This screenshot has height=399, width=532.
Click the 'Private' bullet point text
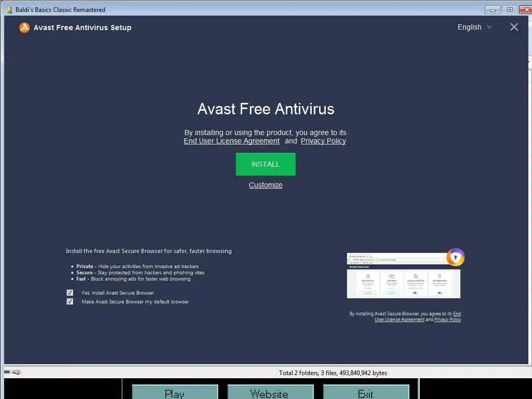[137, 267]
